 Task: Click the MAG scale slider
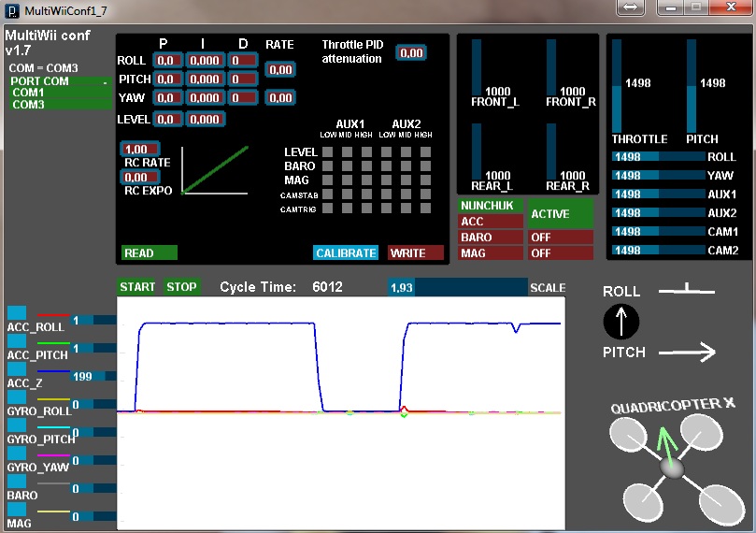pos(93,516)
